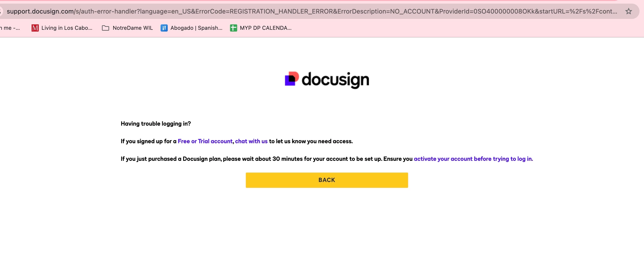The height and width of the screenshot is (272, 644).
Task: Follow the Free or Trial account link
Action: [x=205, y=141]
